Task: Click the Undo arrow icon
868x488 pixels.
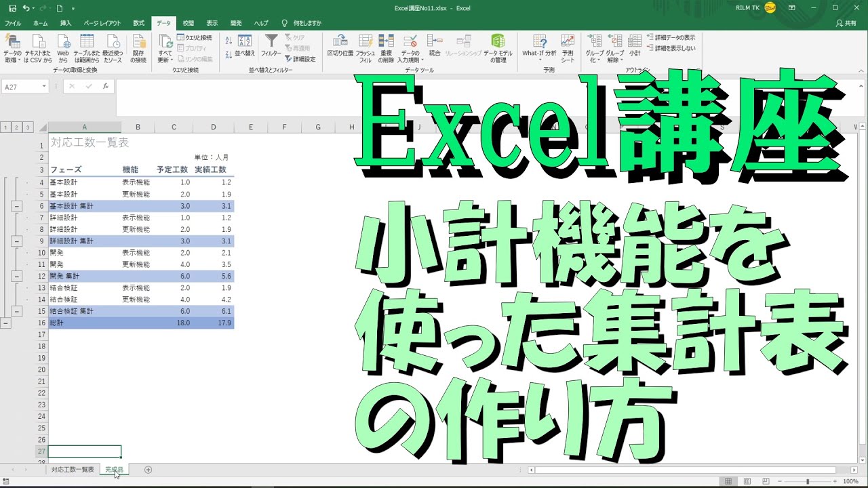Action: point(26,8)
